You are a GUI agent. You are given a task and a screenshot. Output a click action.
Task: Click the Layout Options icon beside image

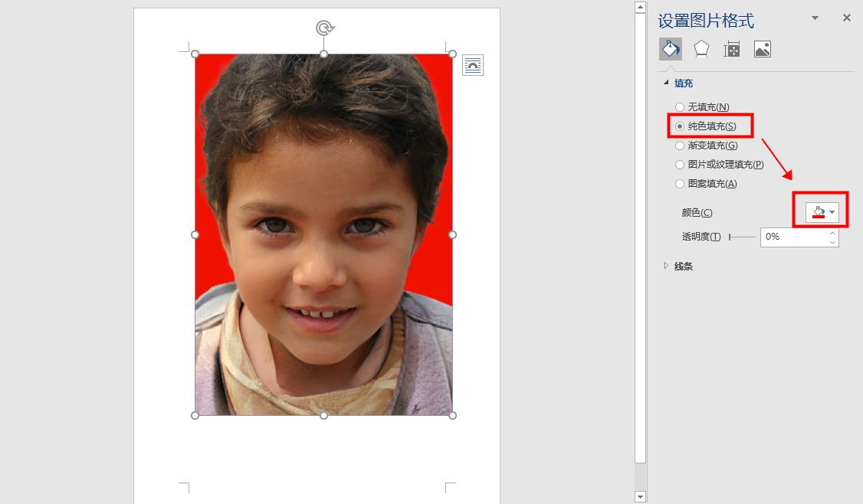473,65
